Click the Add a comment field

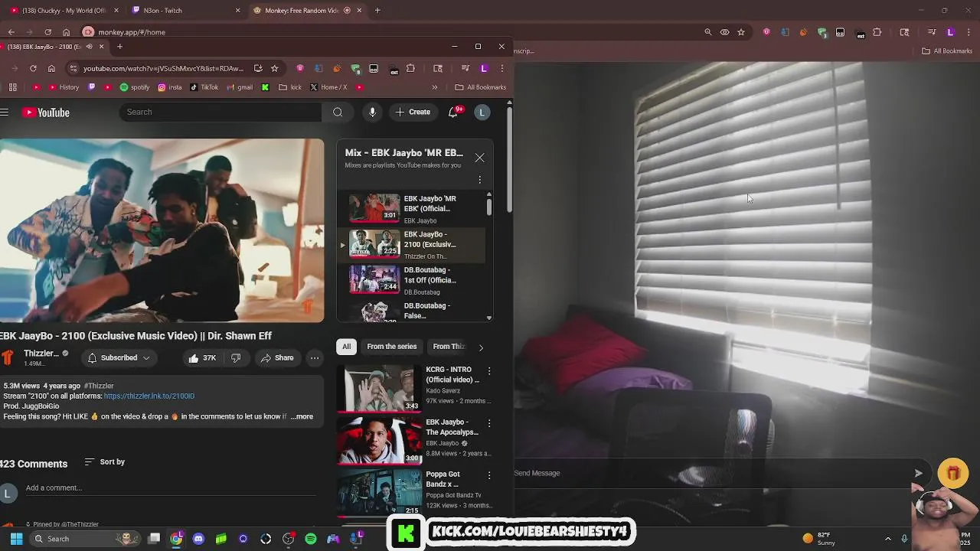[x=170, y=488]
